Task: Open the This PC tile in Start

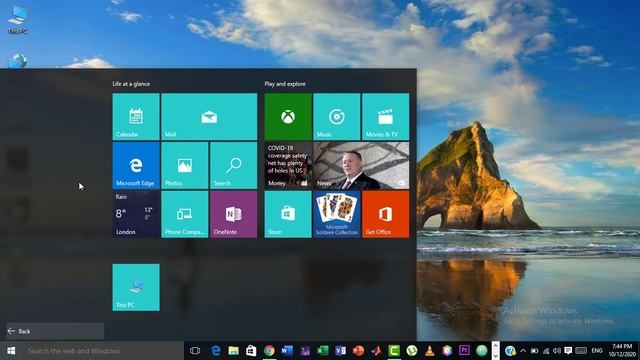Action: pyautogui.click(x=136, y=287)
